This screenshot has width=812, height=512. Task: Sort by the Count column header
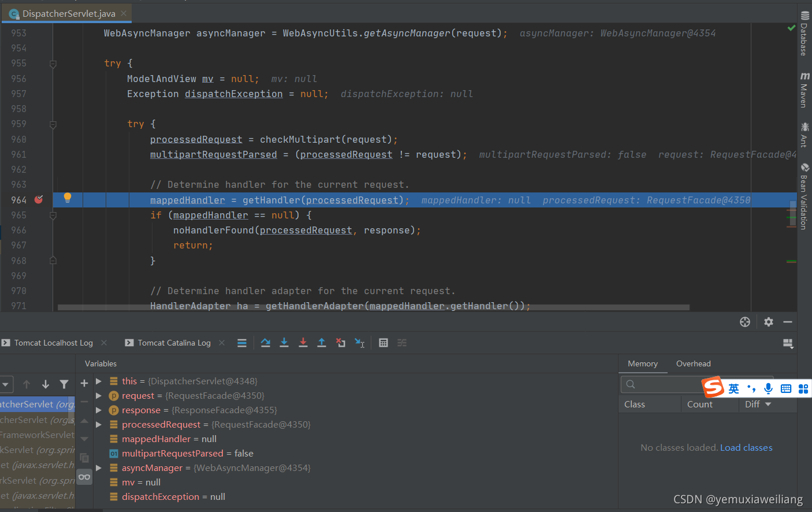pos(710,405)
